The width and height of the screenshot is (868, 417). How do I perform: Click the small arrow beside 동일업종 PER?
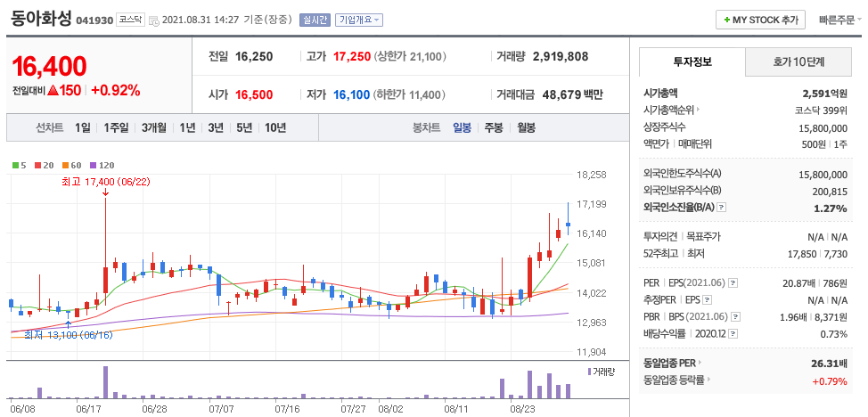[x=700, y=364]
